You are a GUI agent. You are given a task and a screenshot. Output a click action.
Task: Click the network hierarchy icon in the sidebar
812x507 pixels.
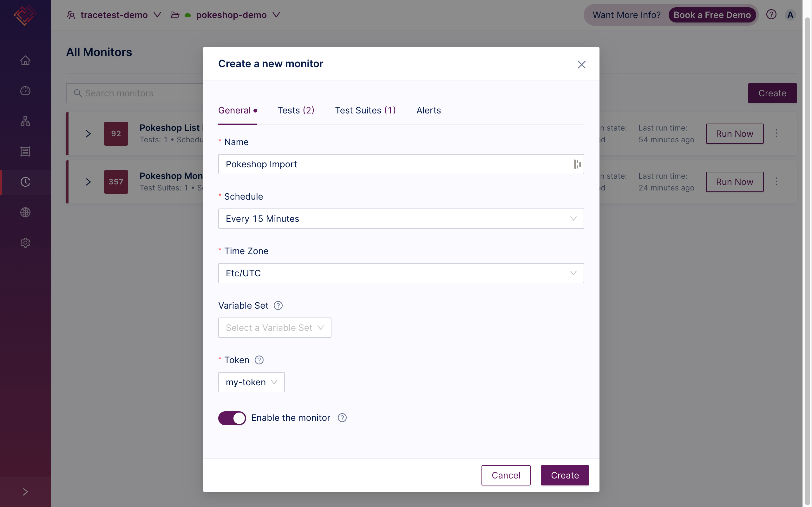[25, 121]
